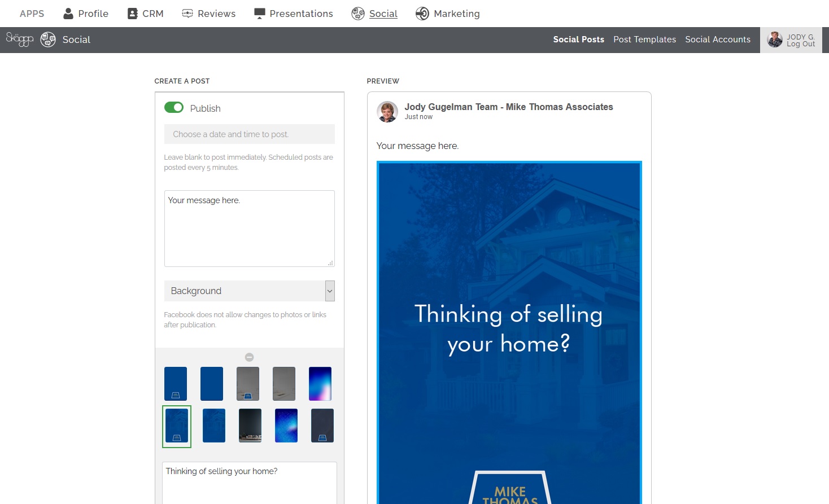Choose the dark living room sofa background

tap(250, 426)
